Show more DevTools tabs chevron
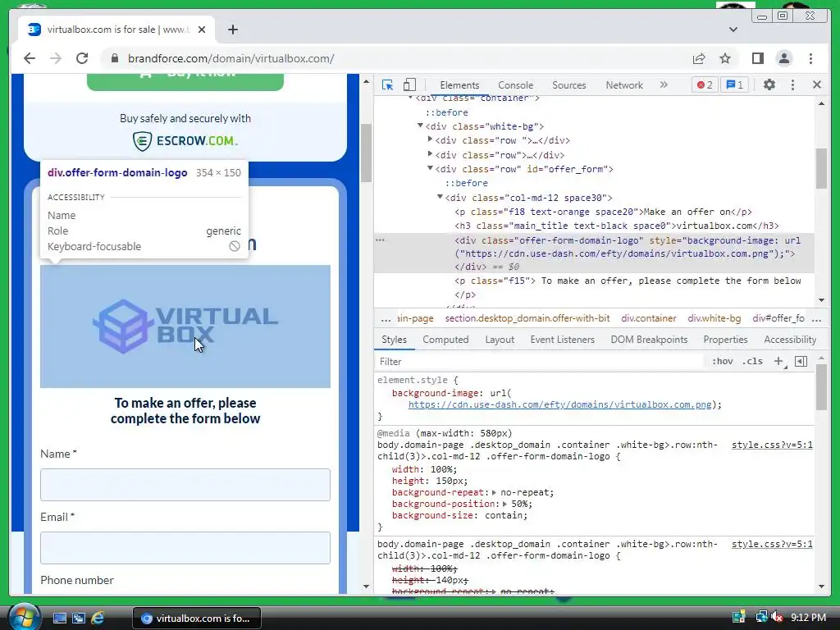Viewport: 840px width, 630px height. pos(664,84)
